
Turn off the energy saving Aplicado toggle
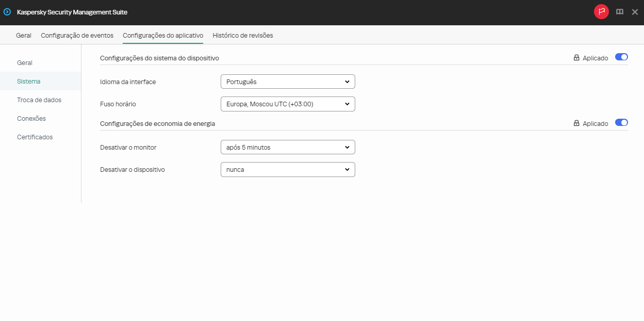coord(621,123)
